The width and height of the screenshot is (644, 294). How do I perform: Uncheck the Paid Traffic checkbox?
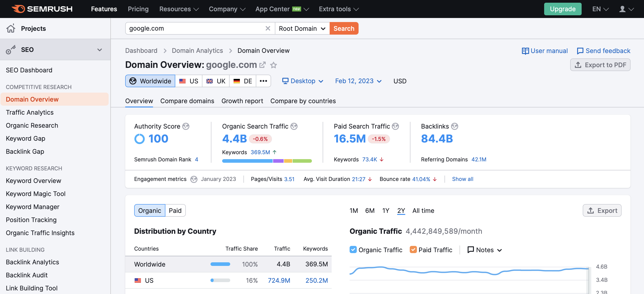pyautogui.click(x=413, y=250)
